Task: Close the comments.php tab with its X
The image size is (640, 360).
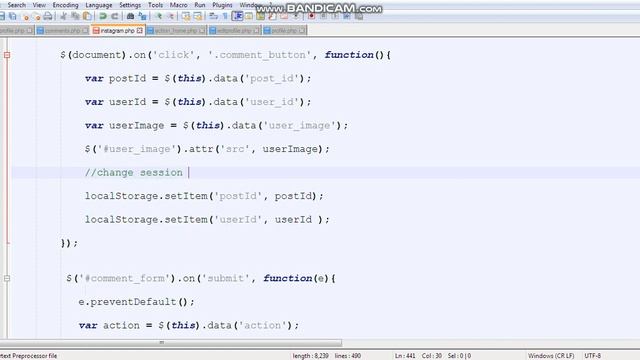Action: (x=85, y=31)
